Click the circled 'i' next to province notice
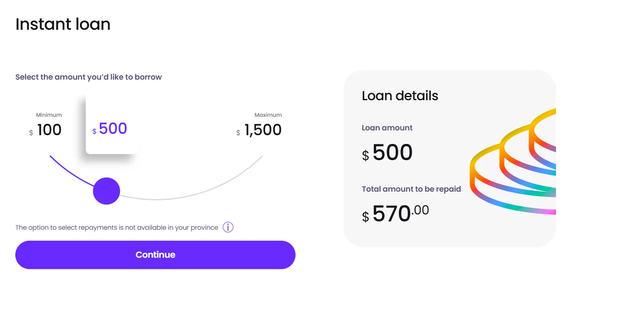The height and width of the screenshot is (333, 644). point(228,227)
